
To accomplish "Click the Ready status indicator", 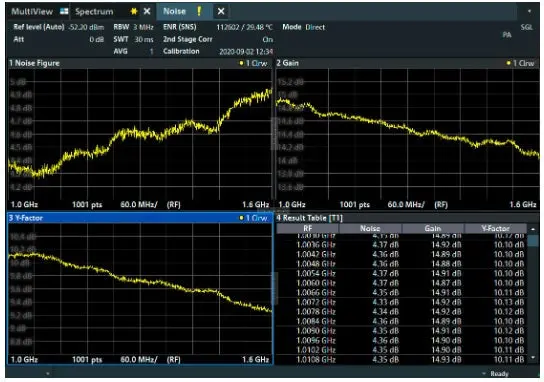I will click(499, 374).
